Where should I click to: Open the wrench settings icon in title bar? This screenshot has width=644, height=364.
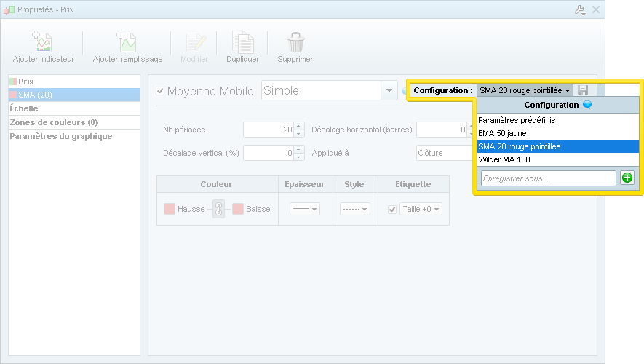click(579, 10)
